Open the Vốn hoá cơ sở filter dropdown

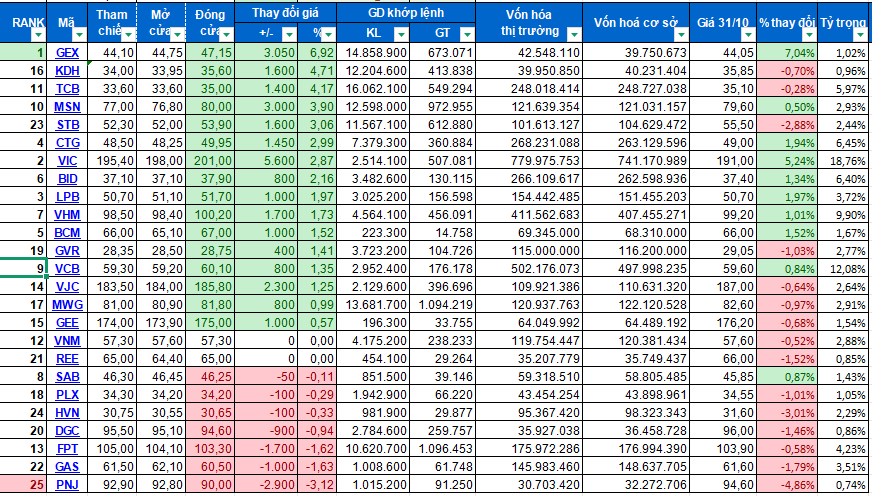682,36
